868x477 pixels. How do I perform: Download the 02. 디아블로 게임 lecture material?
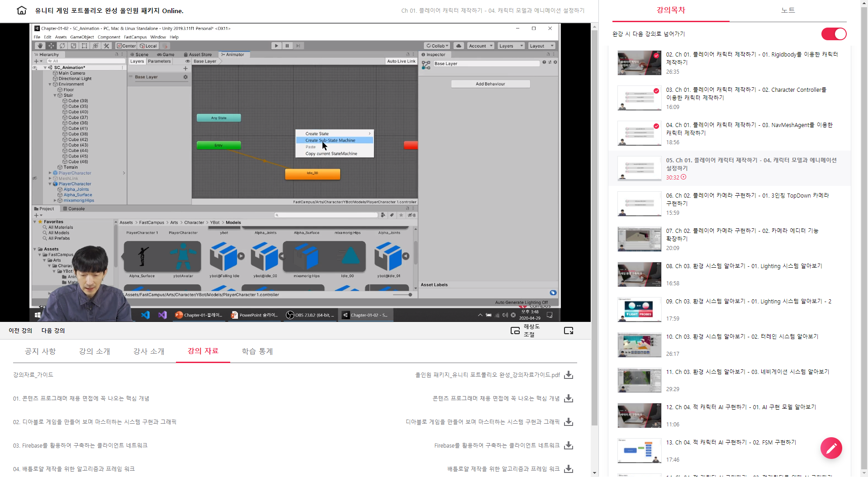point(569,422)
